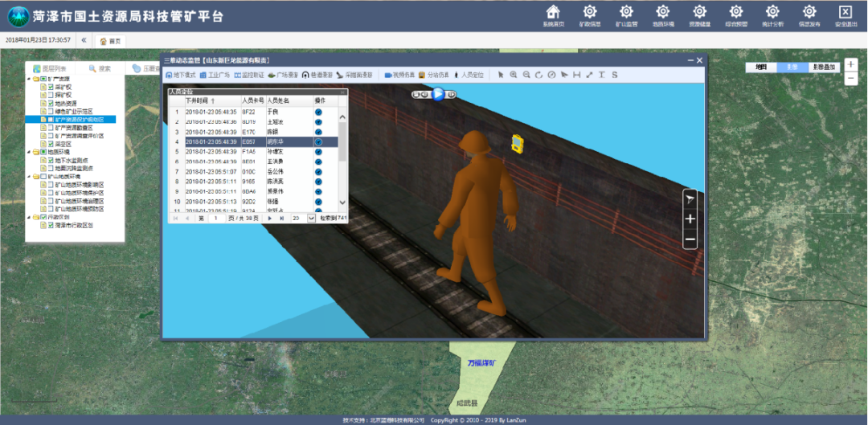Toggle 地下水监测点 layer checkbox
This screenshot has height=425, width=868.
click(51, 160)
